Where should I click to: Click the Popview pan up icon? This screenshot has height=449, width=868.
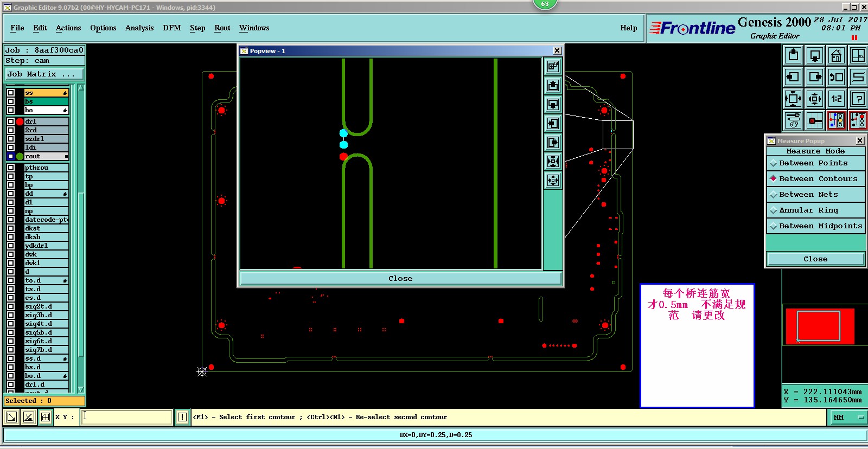553,85
